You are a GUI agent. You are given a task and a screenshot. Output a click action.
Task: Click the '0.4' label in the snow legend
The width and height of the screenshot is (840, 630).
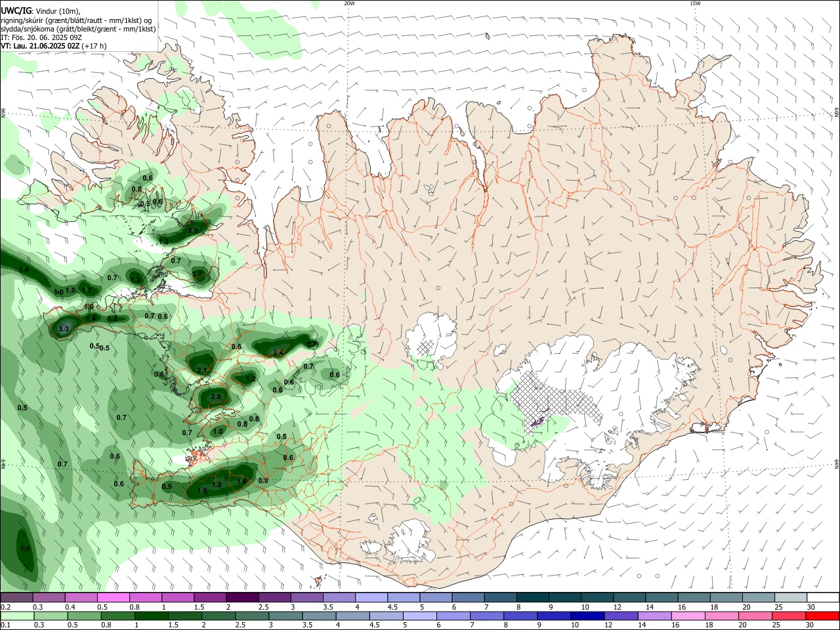[70, 607]
